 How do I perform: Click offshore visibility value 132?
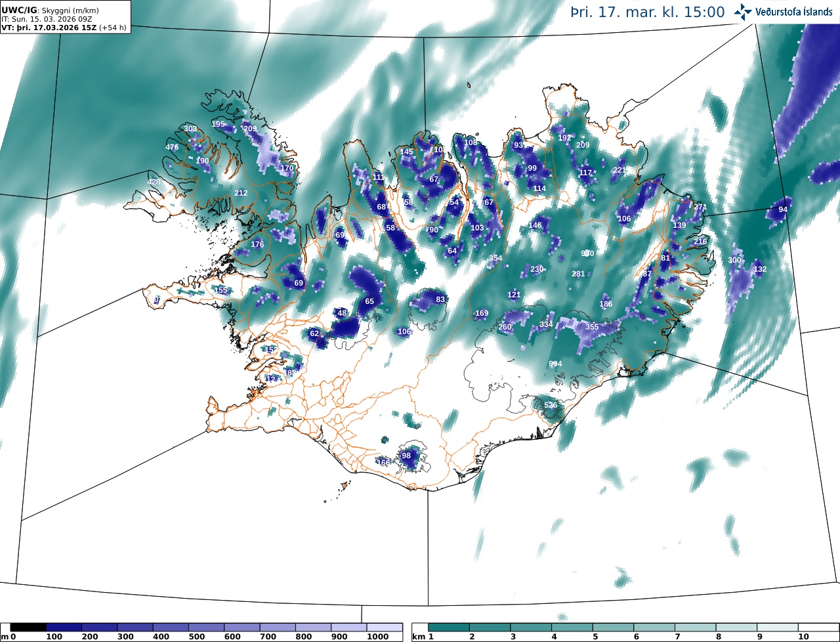tap(760, 269)
